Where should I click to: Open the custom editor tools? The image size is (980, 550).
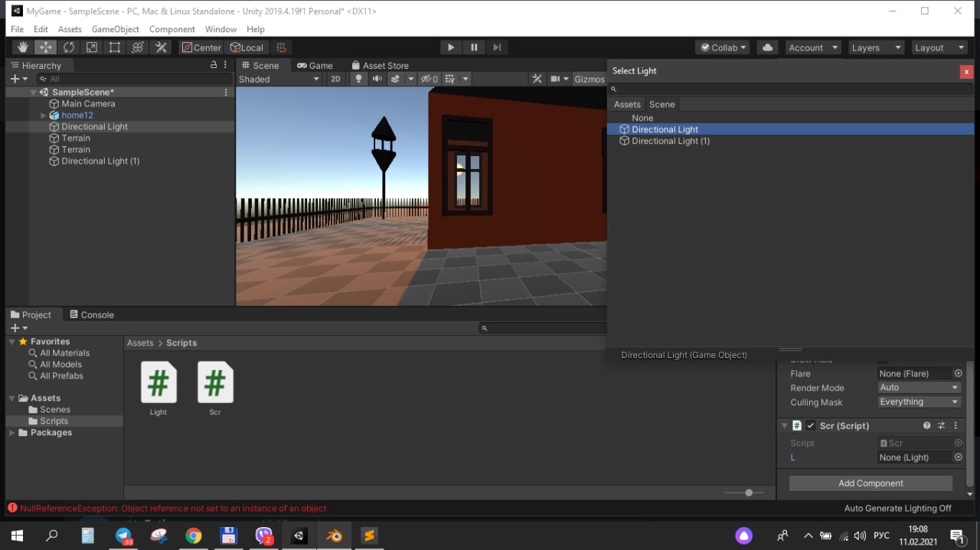pyautogui.click(x=161, y=47)
